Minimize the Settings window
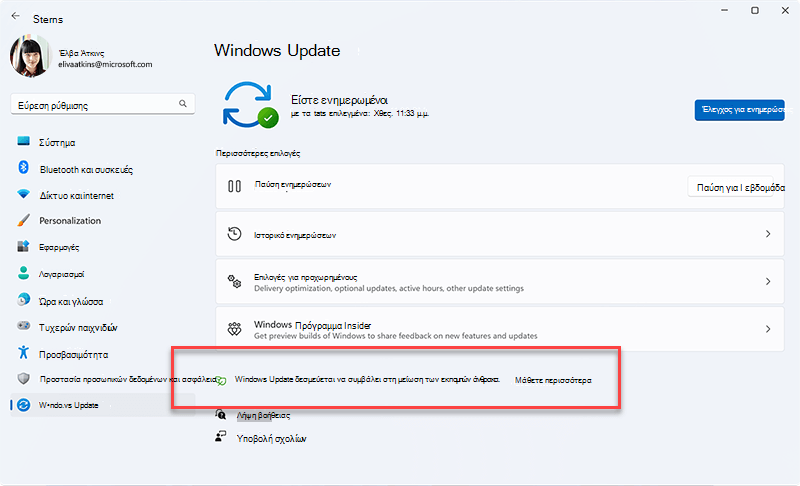Image resolution: width=800 pixels, height=486 pixels. coord(724,10)
